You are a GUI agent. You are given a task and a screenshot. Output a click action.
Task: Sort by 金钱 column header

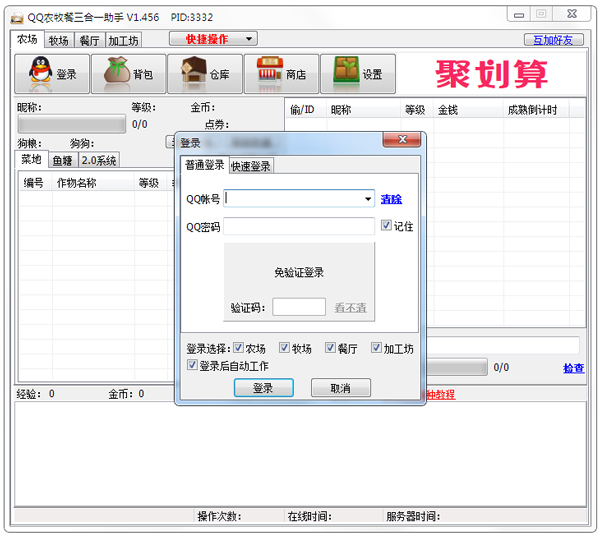468,110
